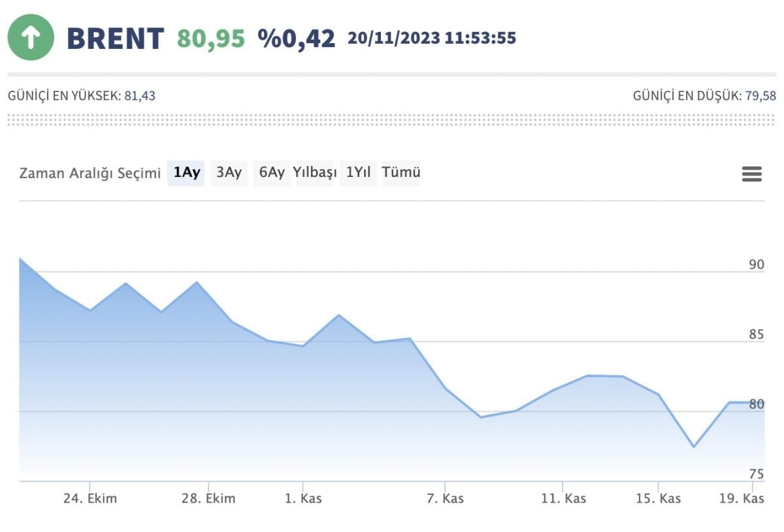Click the %0,42 change value
The height and width of the screenshot is (532, 784).
point(296,39)
